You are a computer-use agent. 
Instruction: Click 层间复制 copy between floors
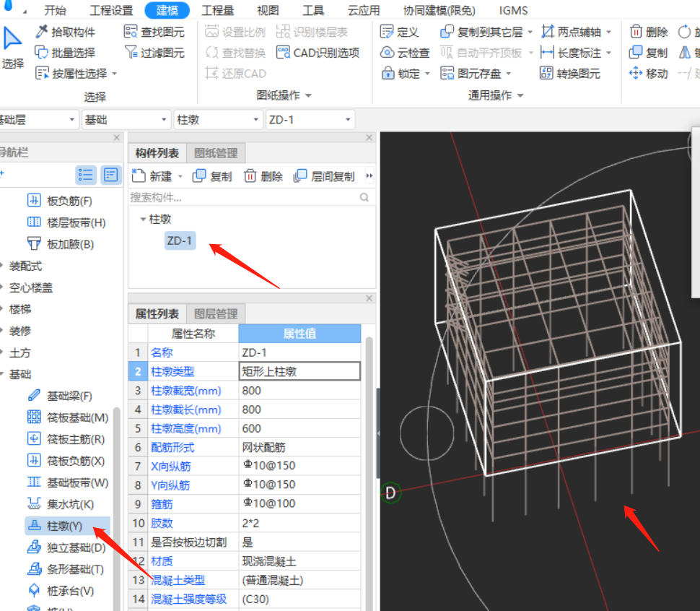click(x=324, y=176)
